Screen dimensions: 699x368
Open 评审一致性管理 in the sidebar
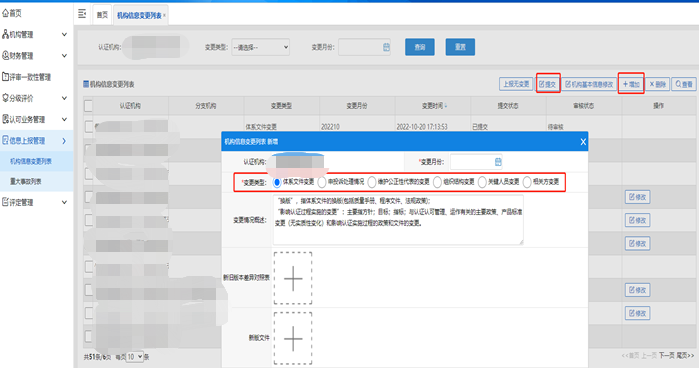pyautogui.click(x=27, y=77)
